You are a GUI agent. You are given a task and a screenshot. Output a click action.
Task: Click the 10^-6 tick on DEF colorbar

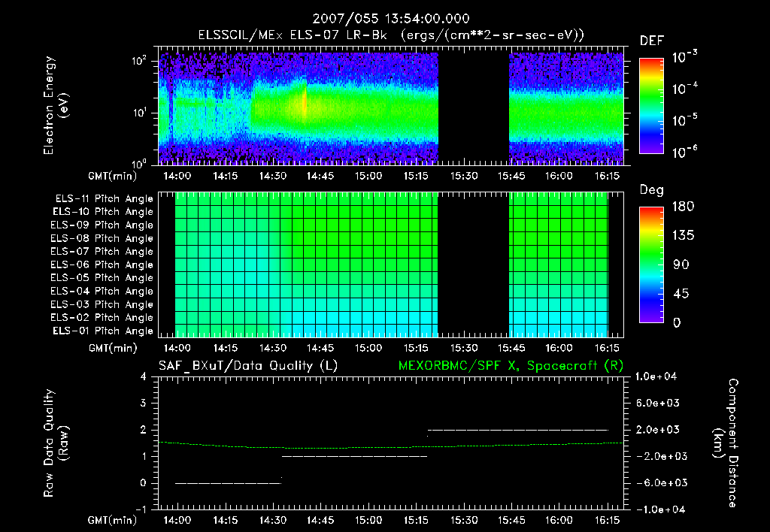[684, 152]
